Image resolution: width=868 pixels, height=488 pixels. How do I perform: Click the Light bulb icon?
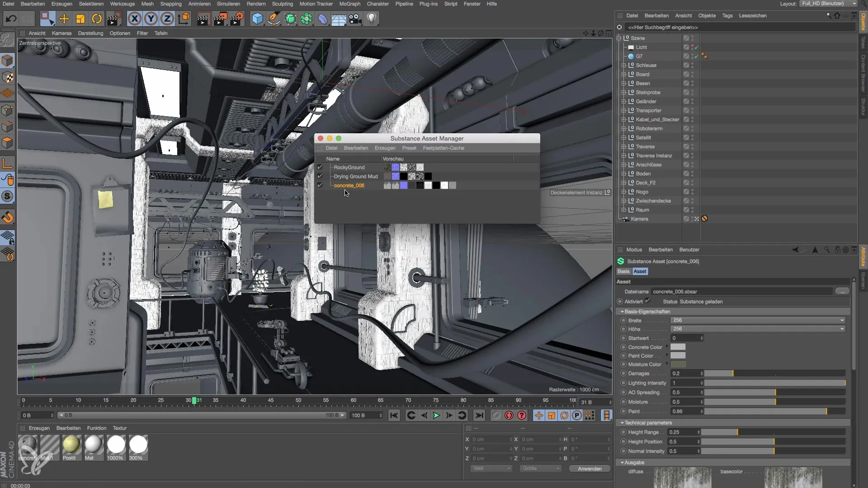pos(372,19)
